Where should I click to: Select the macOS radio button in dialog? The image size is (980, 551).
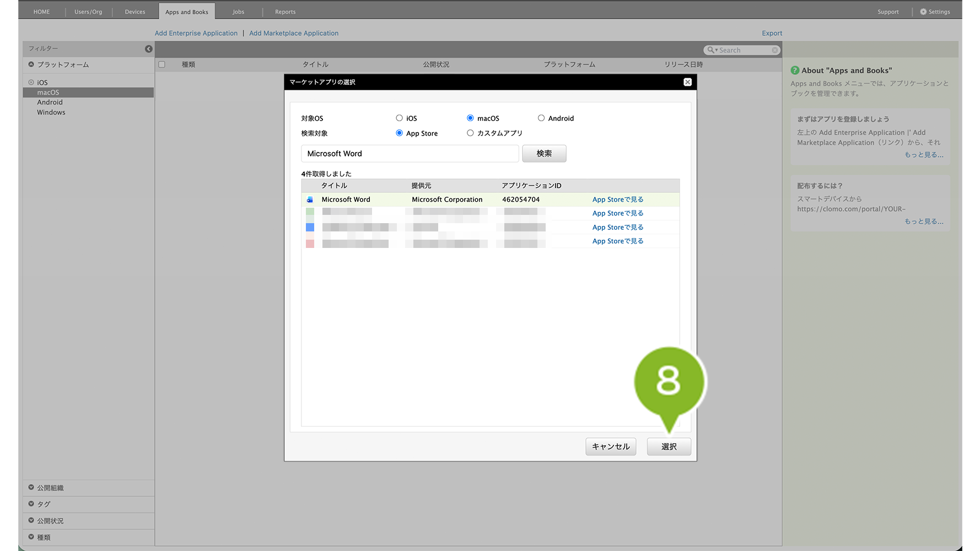click(470, 118)
